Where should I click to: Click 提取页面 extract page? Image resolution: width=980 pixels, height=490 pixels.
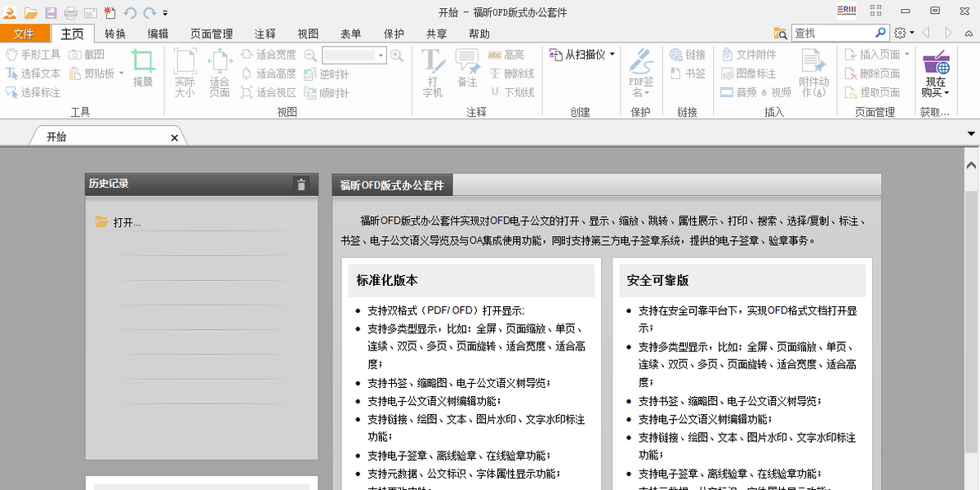871,92
